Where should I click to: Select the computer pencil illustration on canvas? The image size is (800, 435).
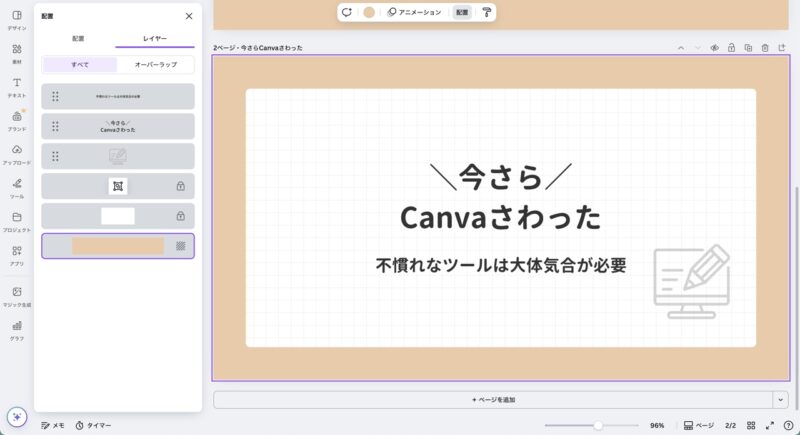pyautogui.click(x=692, y=282)
